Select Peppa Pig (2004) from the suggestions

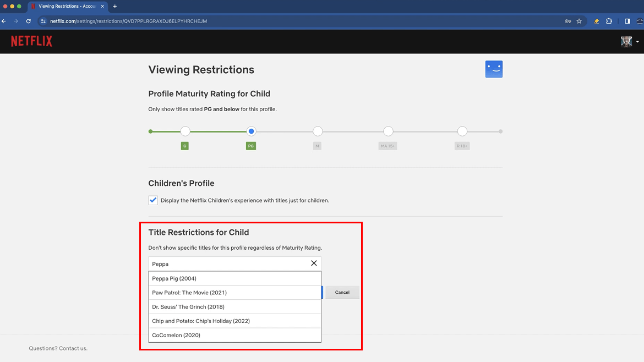[x=174, y=278]
